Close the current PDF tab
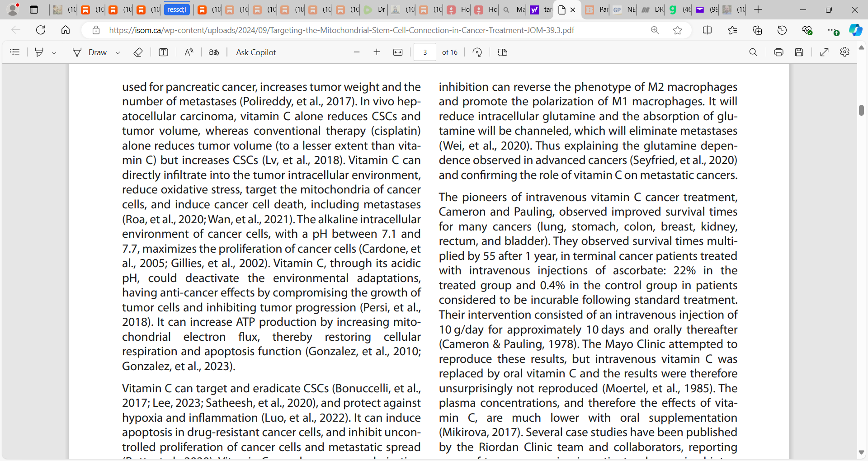Viewport: 868px width, 461px height. point(573,10)
